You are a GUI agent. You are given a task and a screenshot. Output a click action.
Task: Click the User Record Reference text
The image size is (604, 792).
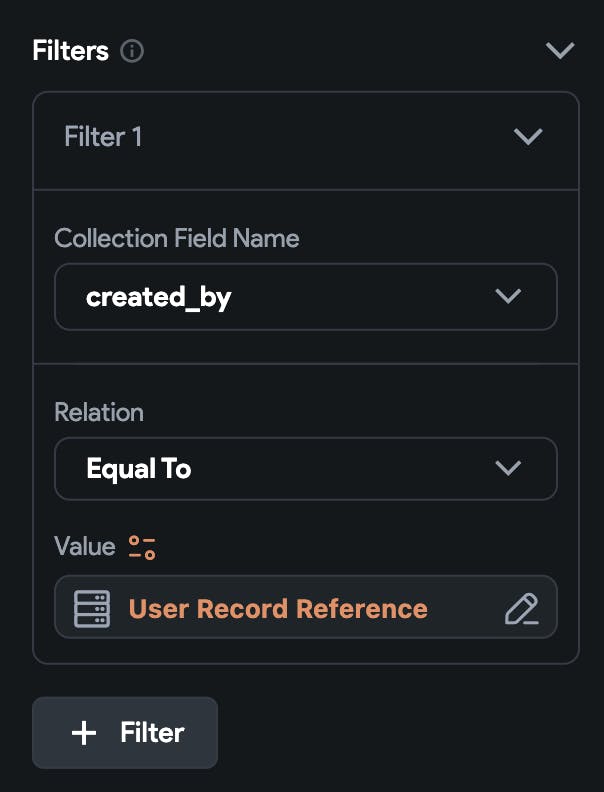coord(278,608)
